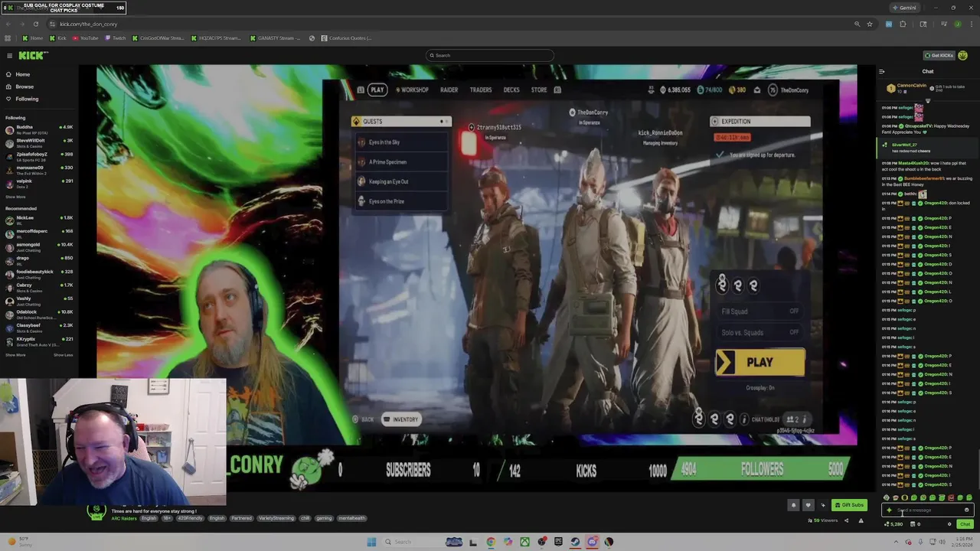Focus the Kick search field

tap(490, 55)
